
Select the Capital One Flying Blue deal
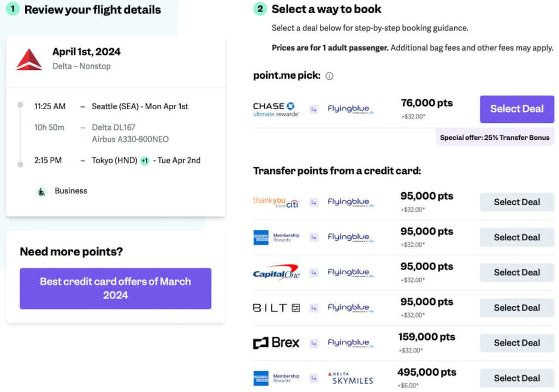[516, 272]
